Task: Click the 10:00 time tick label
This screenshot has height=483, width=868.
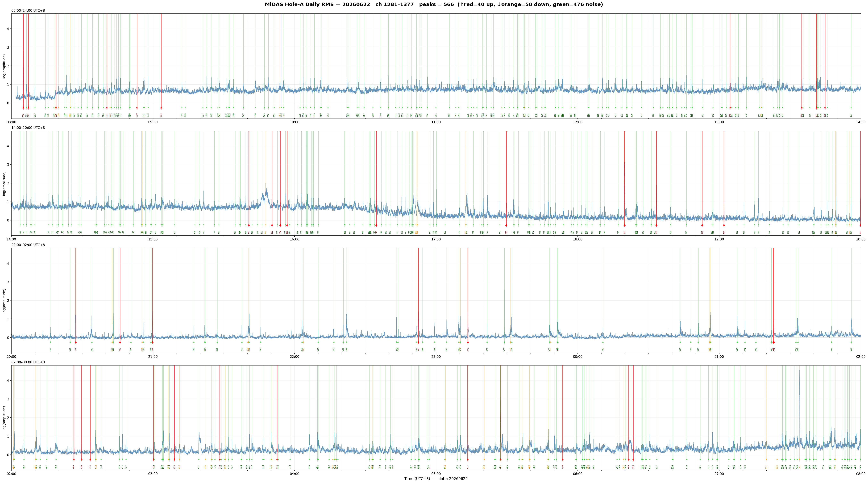Action: click(x=295, y=122)
